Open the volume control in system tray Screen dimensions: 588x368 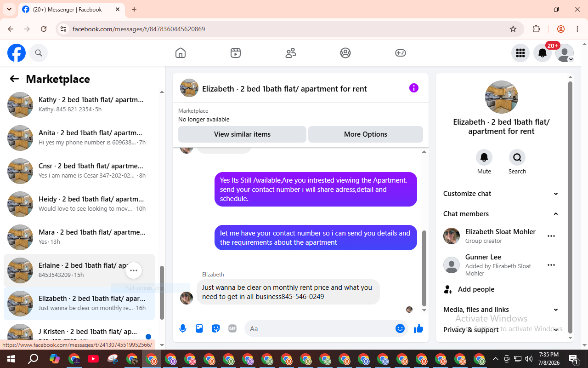(529, 359)
